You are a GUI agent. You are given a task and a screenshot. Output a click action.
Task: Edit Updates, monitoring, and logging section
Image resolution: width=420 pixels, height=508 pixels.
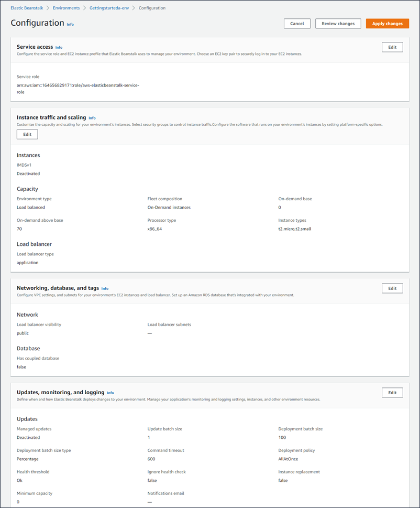pyautogui.click(x=392, y=392)
